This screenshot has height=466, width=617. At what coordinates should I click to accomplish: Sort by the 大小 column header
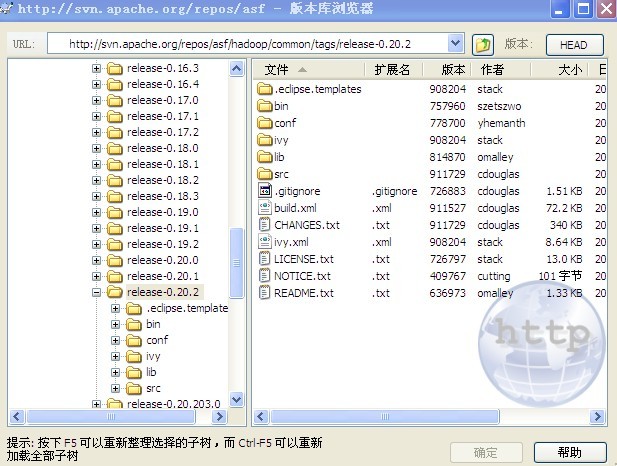tap(560, 70)
